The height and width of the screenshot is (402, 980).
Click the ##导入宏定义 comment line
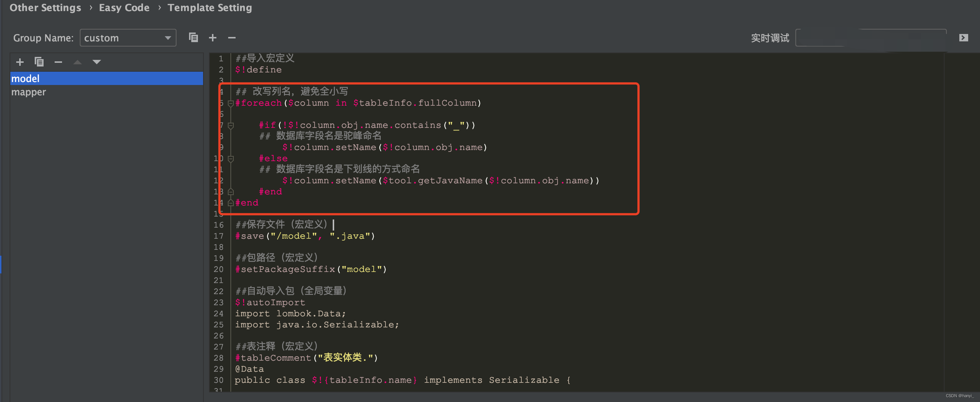coord(264,58)
